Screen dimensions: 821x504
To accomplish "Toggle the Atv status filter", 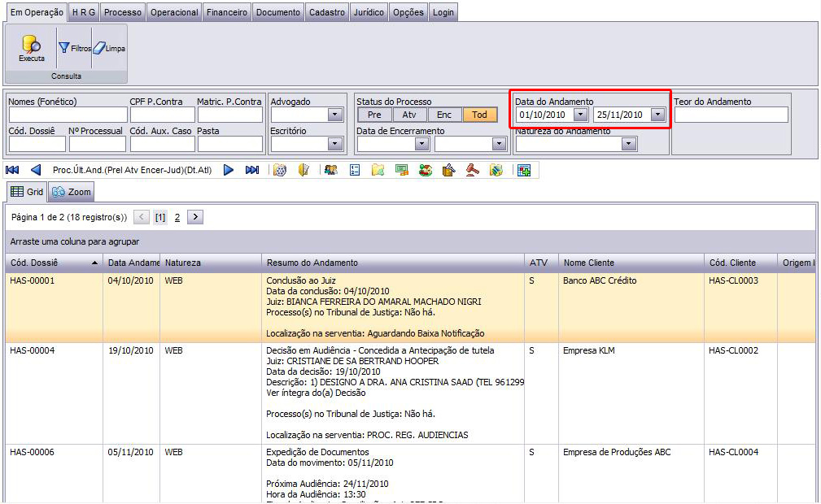I will point(409,115).
